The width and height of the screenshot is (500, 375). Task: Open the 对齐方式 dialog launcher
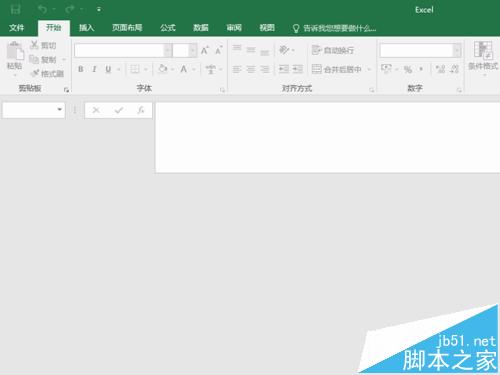point(371,90)
